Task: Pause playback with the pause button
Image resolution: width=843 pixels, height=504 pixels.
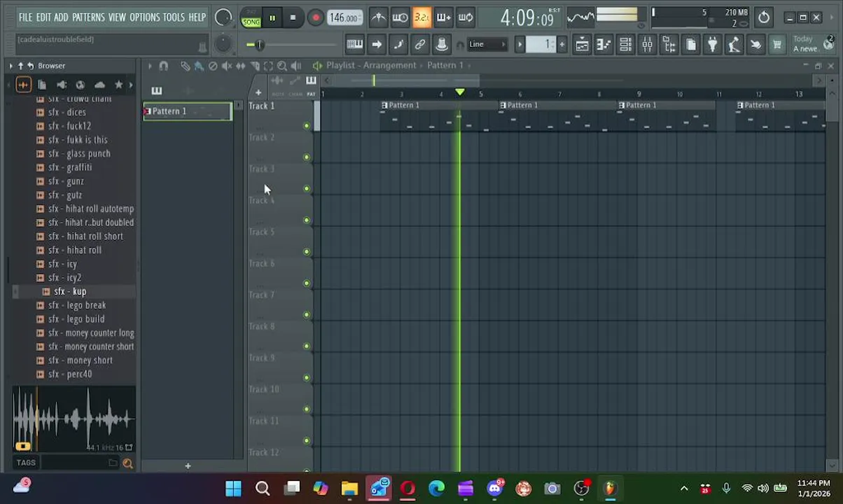Action: (x=272, y=18)
